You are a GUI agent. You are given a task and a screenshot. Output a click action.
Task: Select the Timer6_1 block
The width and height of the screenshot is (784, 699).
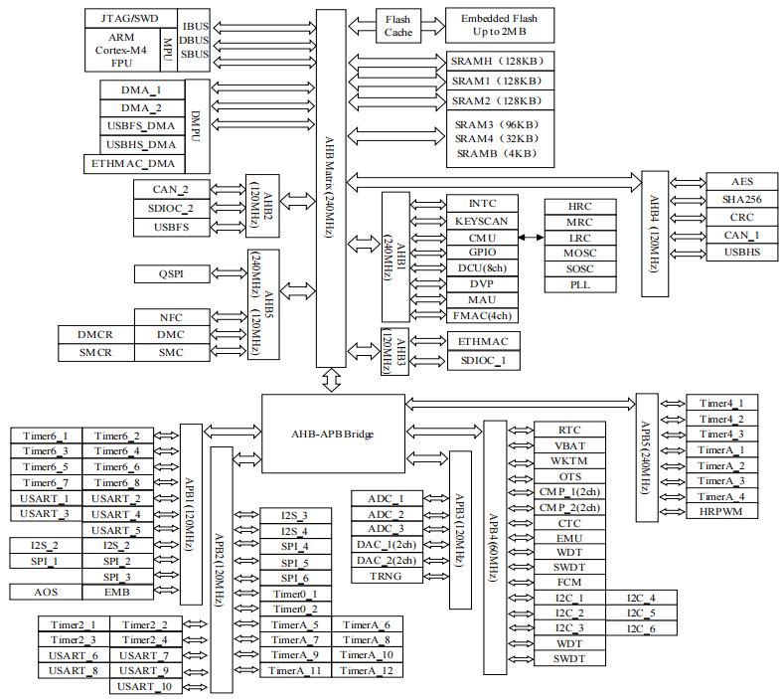pyautogui.click(x=46, y=436)
